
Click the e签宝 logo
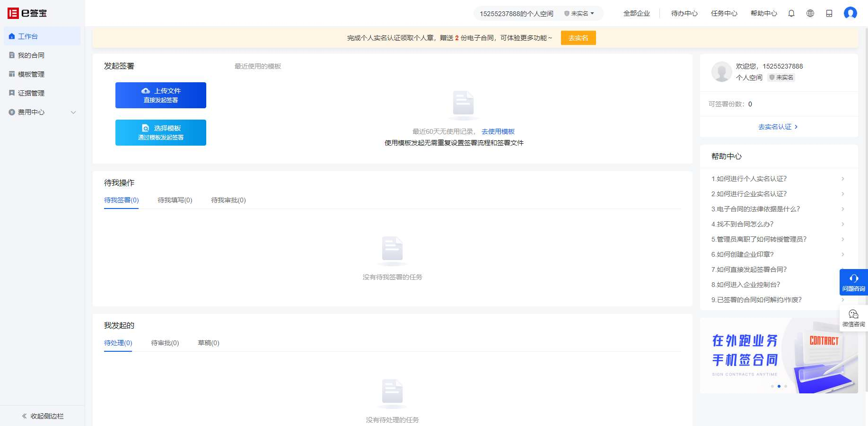[x=27, y=13]
